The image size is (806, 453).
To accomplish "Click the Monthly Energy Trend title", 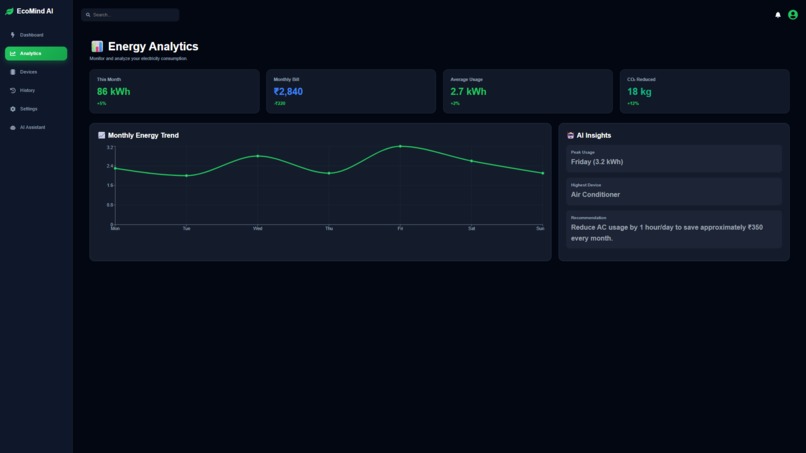I will 143,135.
